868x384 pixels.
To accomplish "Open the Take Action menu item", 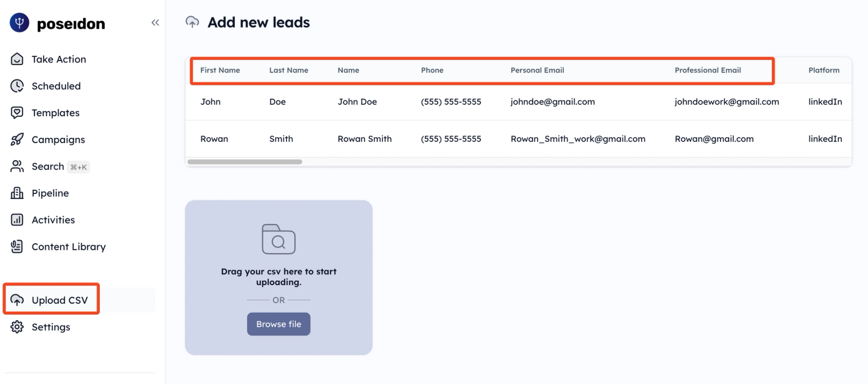I will point(59,59).
